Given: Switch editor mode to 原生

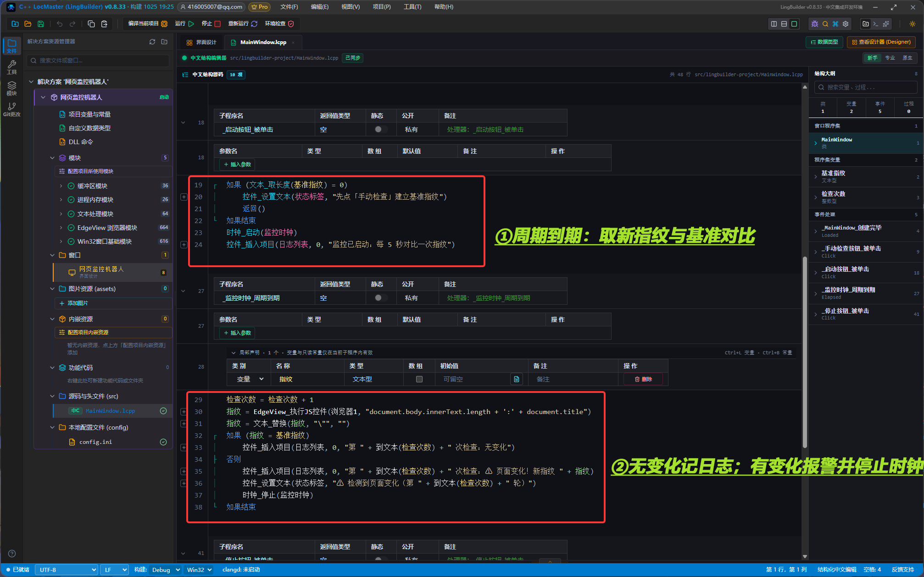Looking at the screenshot, I should tap(907, 58).
